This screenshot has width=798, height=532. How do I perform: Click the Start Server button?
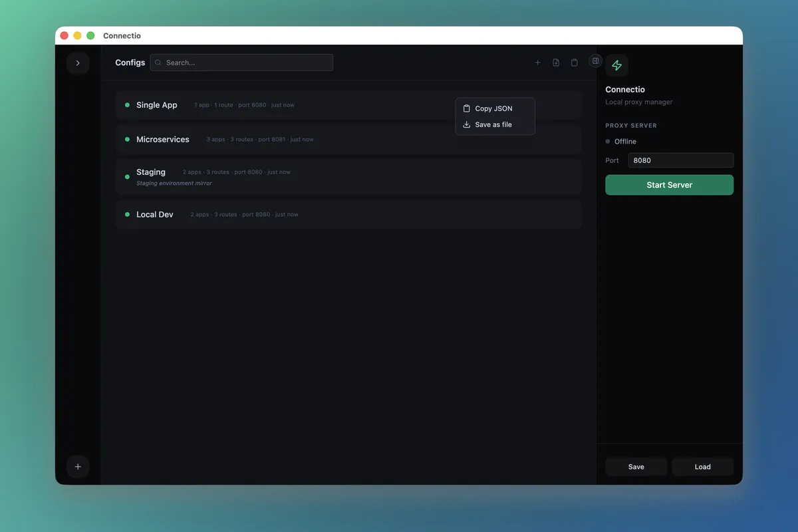(669, 185)
